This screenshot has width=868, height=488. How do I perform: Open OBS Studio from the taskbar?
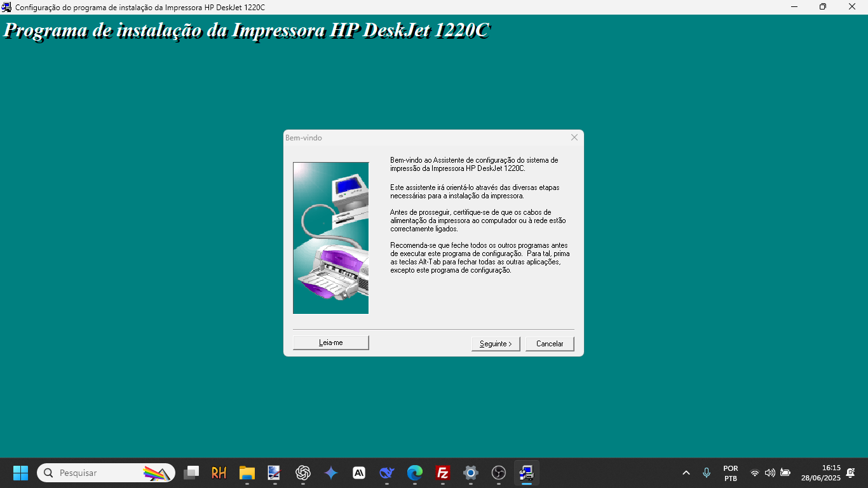[x=499, y=473]
